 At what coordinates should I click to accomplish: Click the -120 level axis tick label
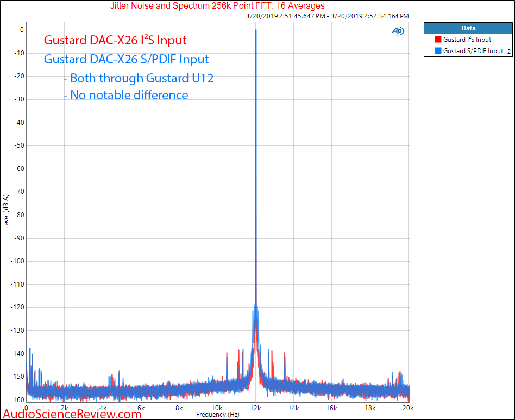(x=17, y=308)
